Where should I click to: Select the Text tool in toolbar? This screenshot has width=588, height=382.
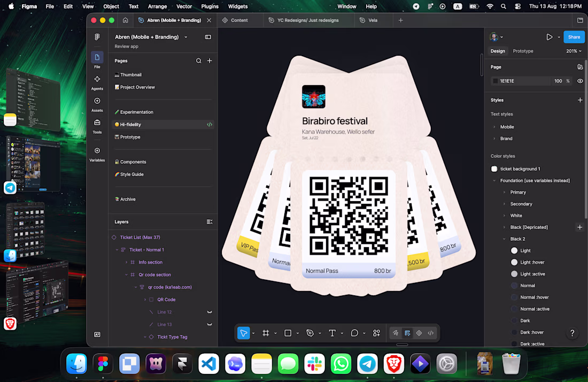[332, 333]
